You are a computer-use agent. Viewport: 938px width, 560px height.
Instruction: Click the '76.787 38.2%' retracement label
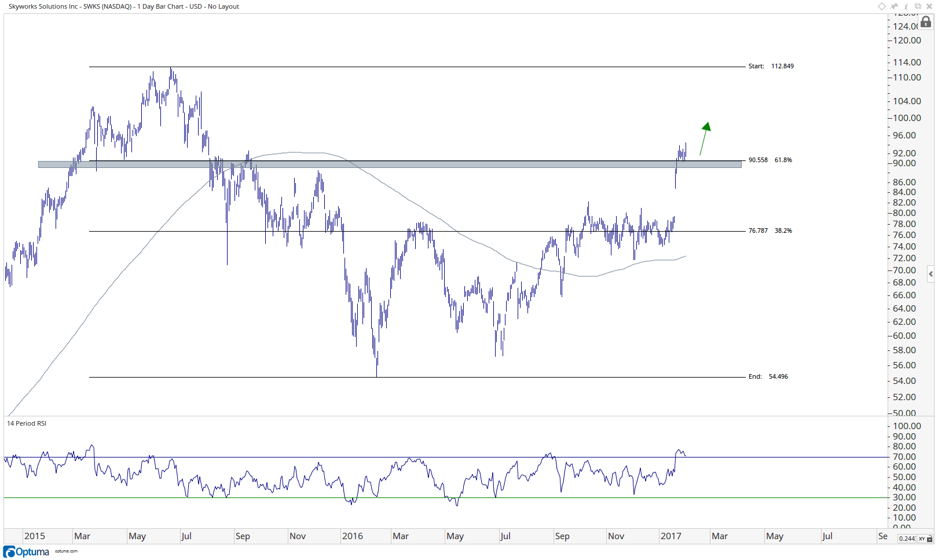coord(770,230)
